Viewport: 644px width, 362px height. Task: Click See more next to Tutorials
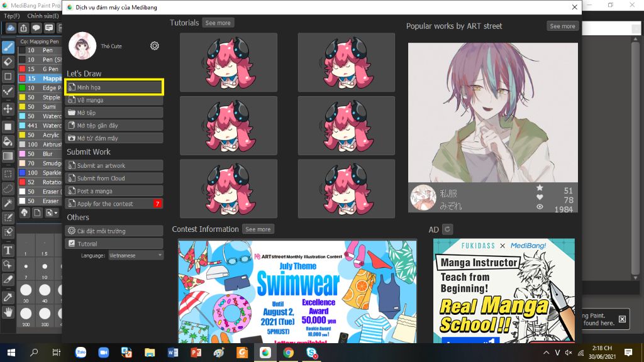coord(218,23)
